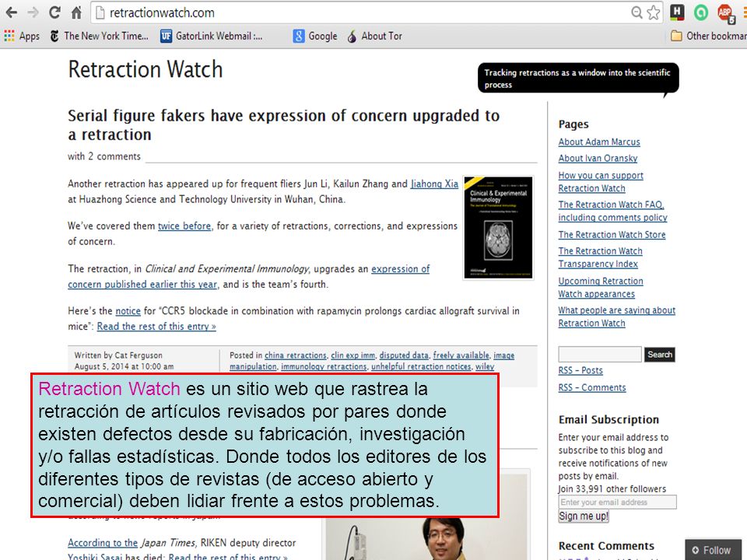
Task: Click the sidebar search text field
Action: tap(600, 355)
